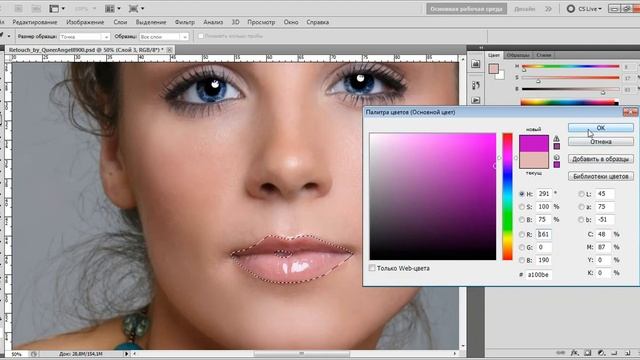Screen dimensions: 640x360
Task: Click OK in the color picker dialog
Action: [600, 128]
